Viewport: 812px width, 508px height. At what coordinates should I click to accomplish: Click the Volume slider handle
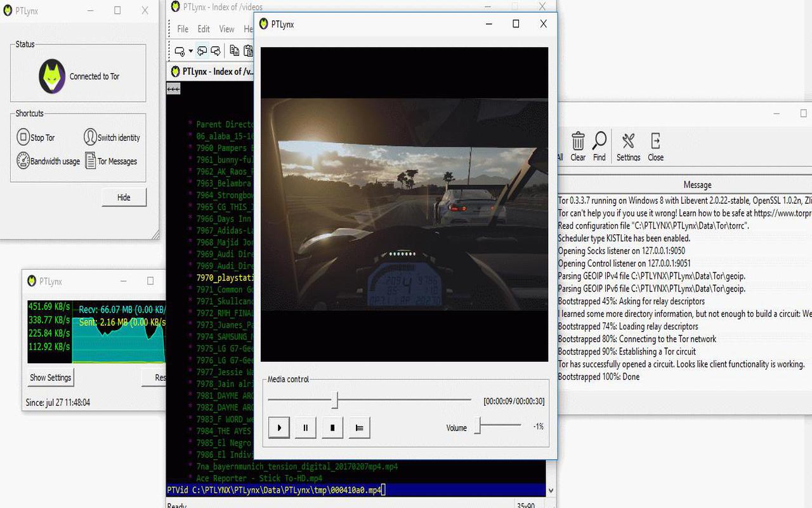click(478, 427)
